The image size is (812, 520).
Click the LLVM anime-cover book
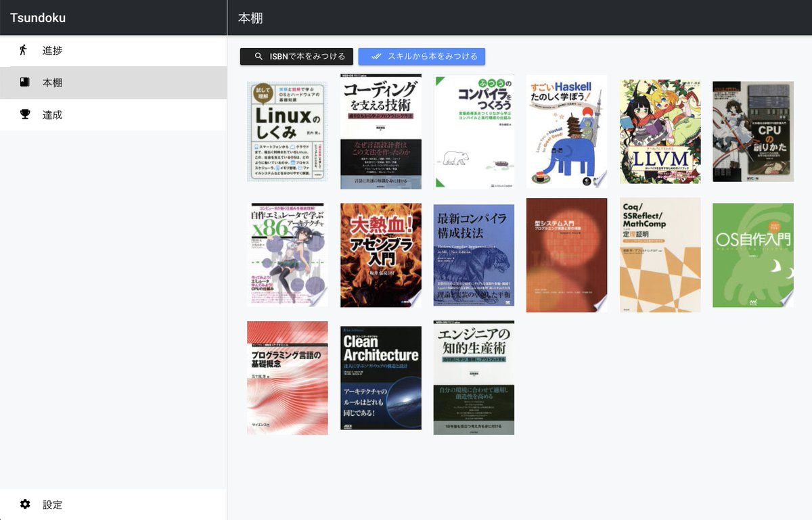tap(660, 131)
